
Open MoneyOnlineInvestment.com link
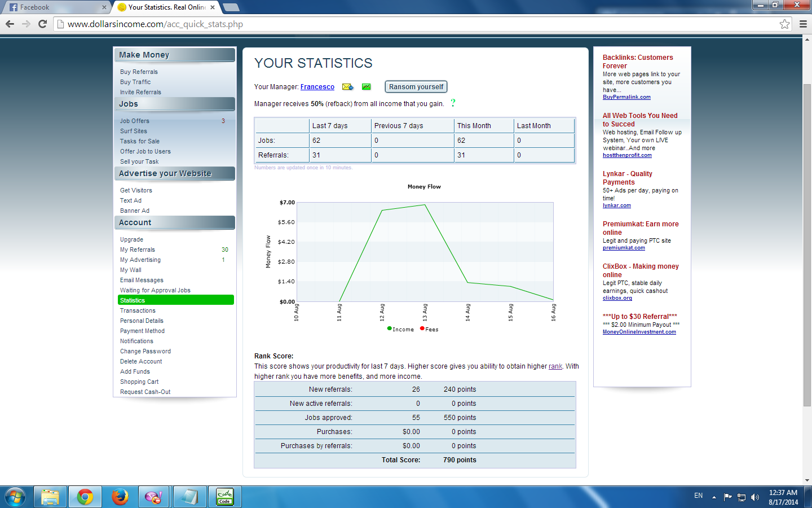pyautogui.click(x=639, y=332)
